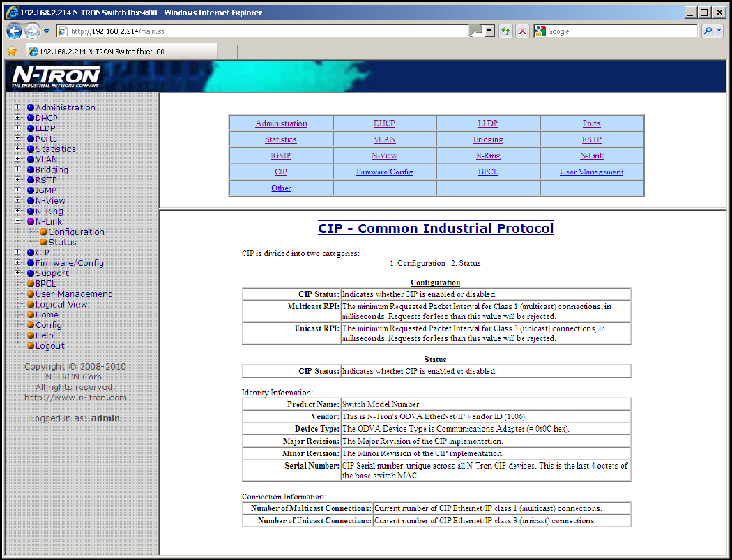Click the search magnifier icon
The height and width of the screenshot is (560, 732).
tap(707, 31)
